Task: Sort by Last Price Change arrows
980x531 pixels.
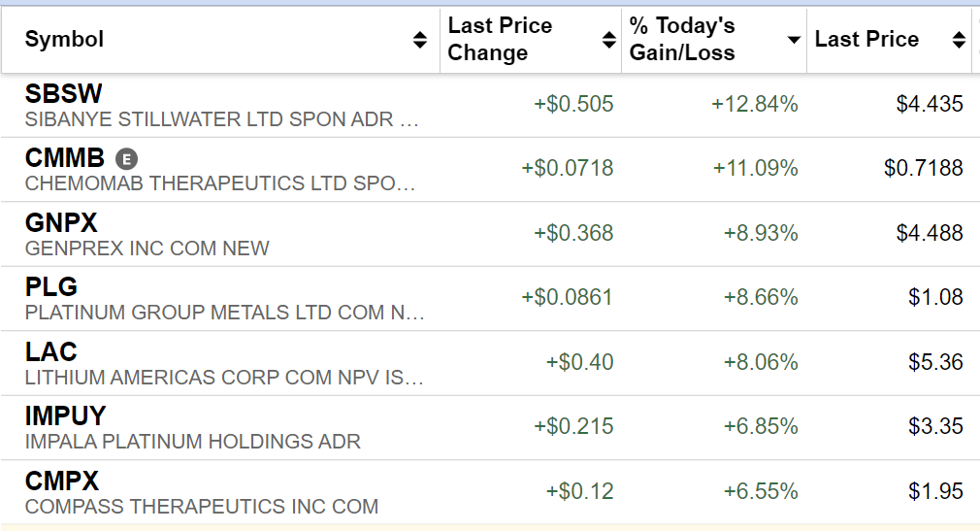Action: (x=608, y=40)
